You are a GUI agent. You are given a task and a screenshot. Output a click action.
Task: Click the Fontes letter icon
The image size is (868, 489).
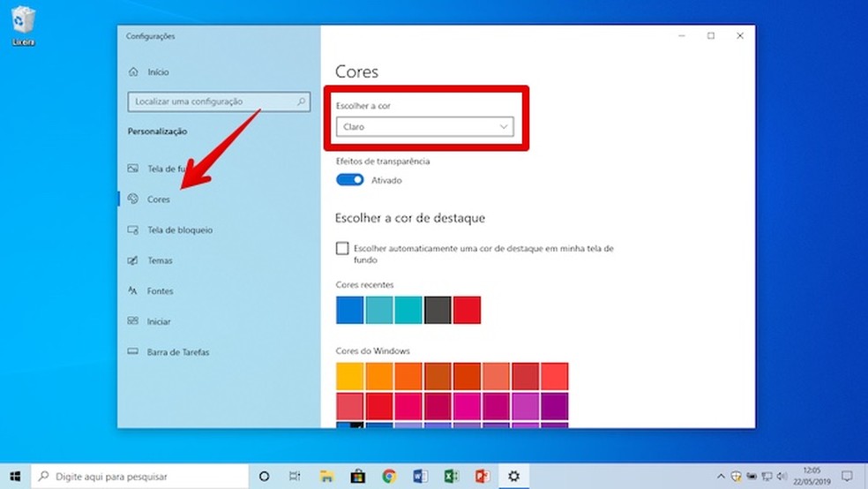tap(133, 290)
